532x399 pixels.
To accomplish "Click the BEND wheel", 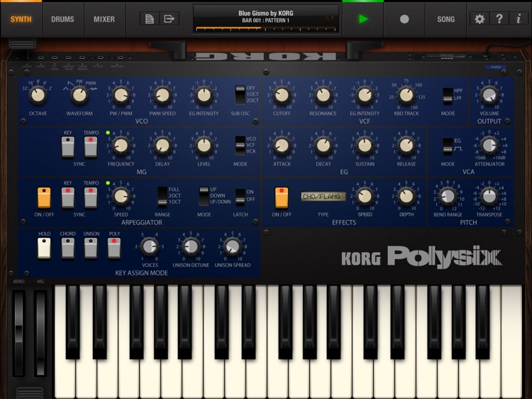I will tap(18, 332).
